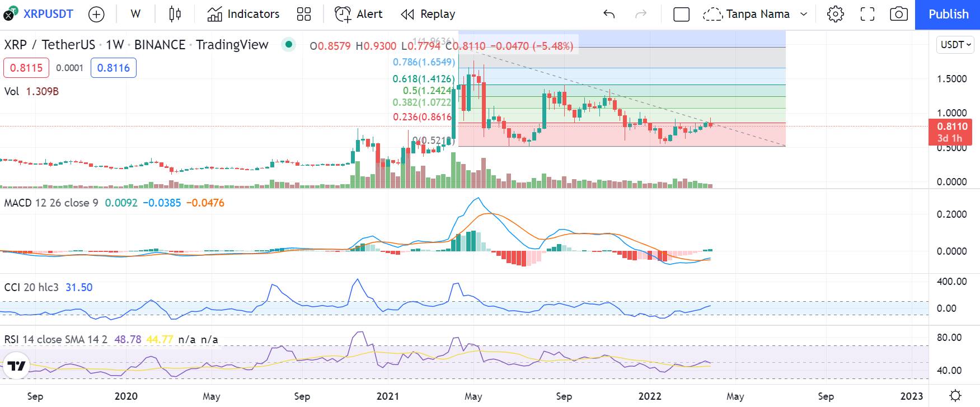Click the 0.8116 buy price button
Viewport: 980px width, 407px height.
tap(114, 68)
